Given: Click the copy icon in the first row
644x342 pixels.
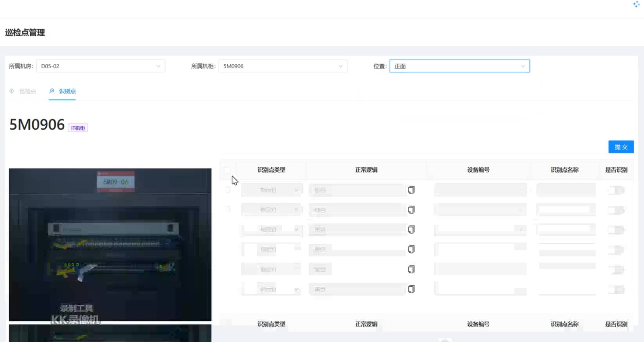Looking at the screenshot, I should tap(411, 190).
